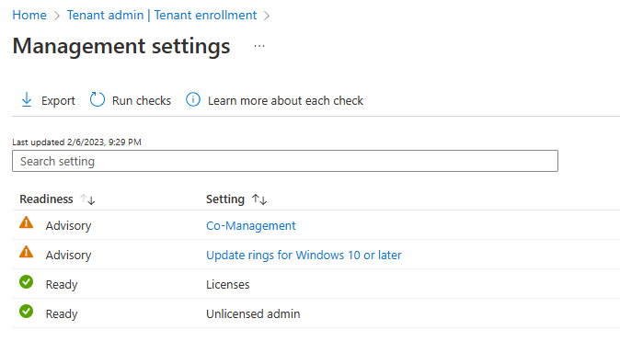
Task: Select the Ready status in Unlicensed admin row
Action: [x=62, y=314]
